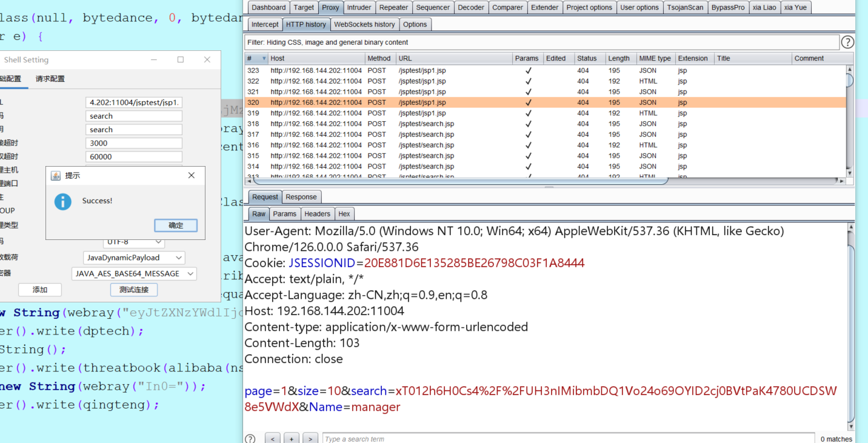
Task: Click the Java icon in the 提示 dialog title
Action: click(x=55, y=176)
